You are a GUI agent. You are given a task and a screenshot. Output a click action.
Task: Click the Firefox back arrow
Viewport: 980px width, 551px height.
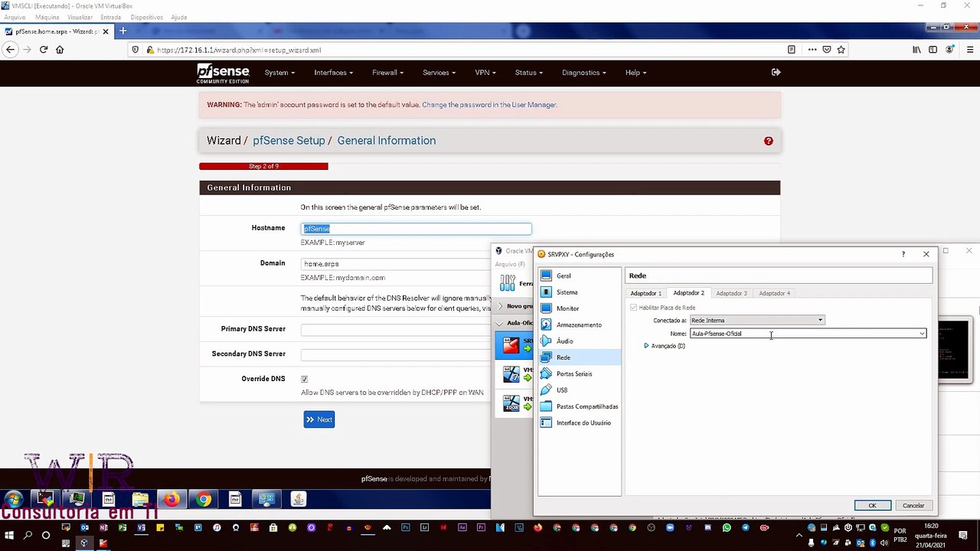[x=10, y=50]
